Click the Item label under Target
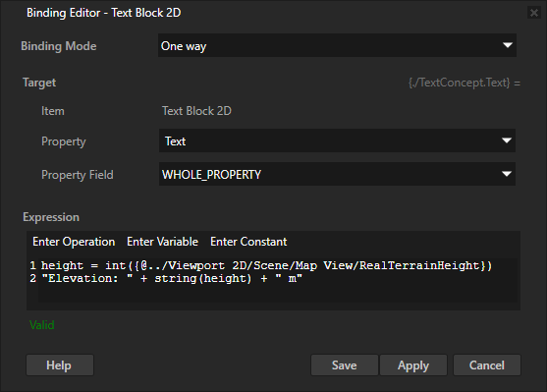547x392 pixels. 53,111
